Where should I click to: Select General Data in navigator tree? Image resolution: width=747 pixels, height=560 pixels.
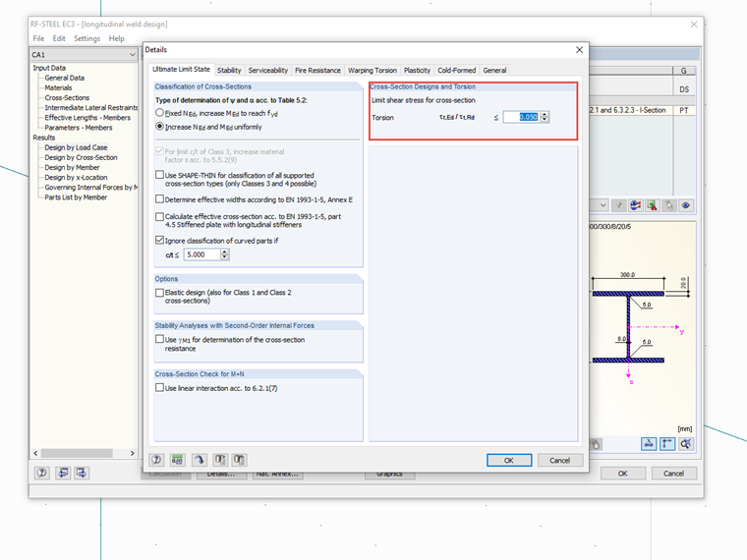pos(64,78)
